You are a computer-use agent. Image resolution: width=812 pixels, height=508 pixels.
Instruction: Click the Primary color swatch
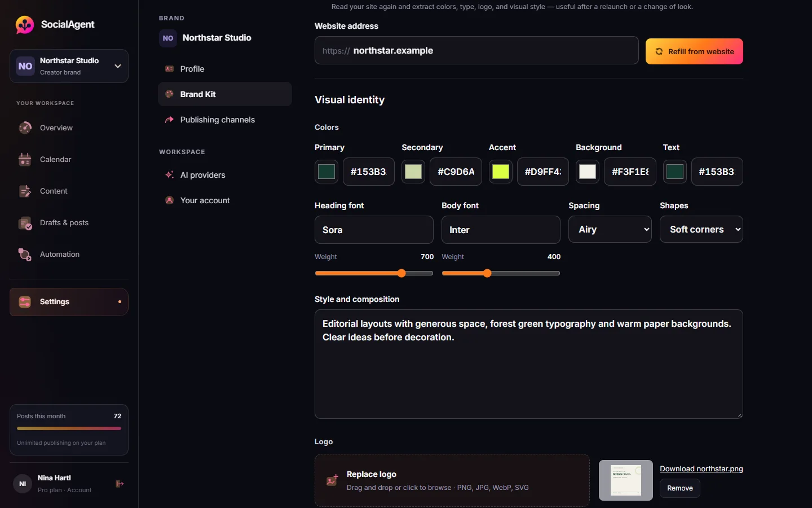click(326, 172)
